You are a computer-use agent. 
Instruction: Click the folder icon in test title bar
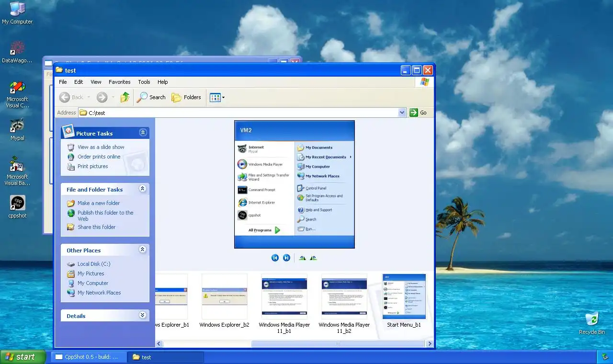pos(59,70)
